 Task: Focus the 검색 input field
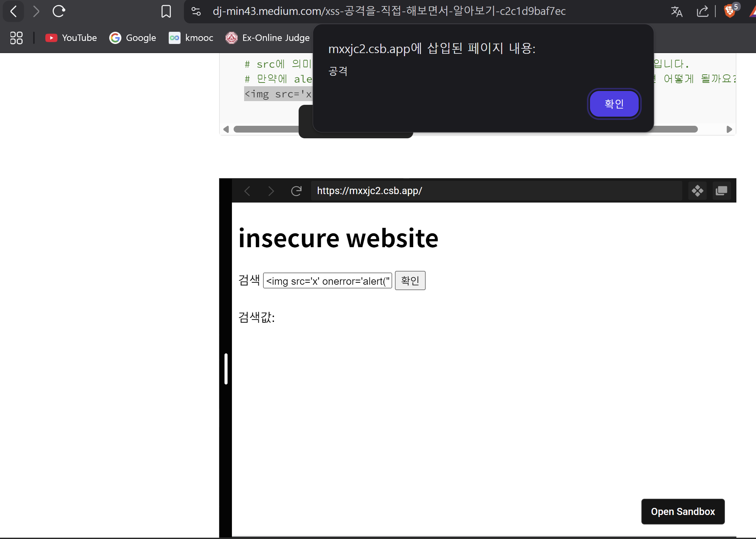tap(327, 281)
